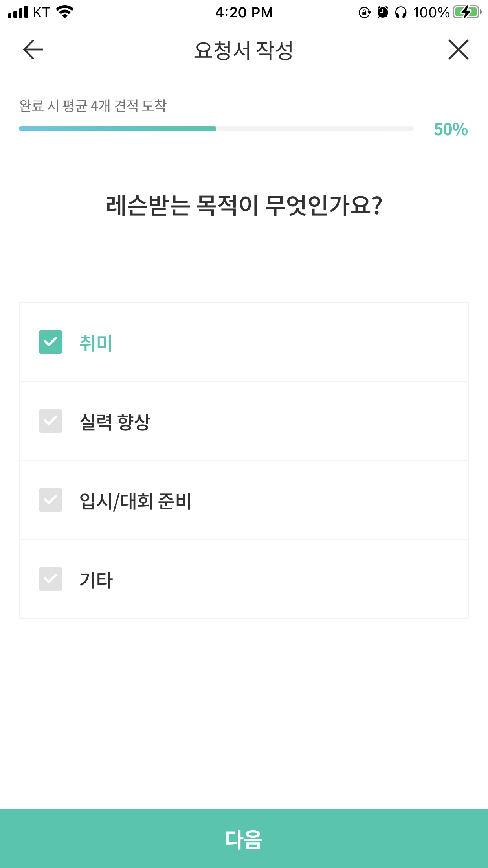The image size is (488, 868).
Task: Tap the battery icon in status bar
Action: point(467,12)
